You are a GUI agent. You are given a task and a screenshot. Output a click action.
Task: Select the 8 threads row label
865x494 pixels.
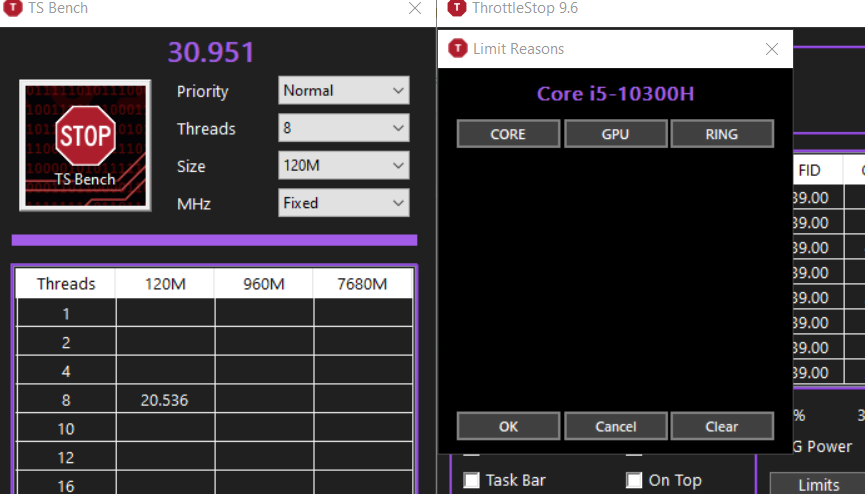click(66, 400)
